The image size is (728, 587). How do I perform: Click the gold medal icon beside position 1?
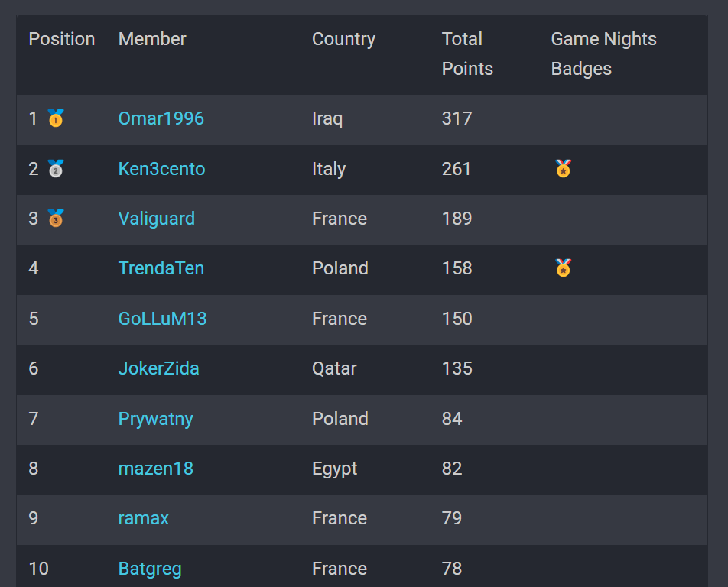point(56,118)
